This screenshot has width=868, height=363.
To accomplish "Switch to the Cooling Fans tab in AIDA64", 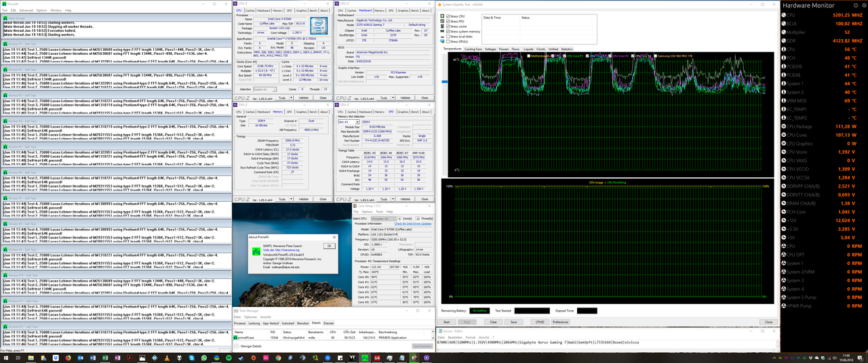I will (x=473, y=49).
